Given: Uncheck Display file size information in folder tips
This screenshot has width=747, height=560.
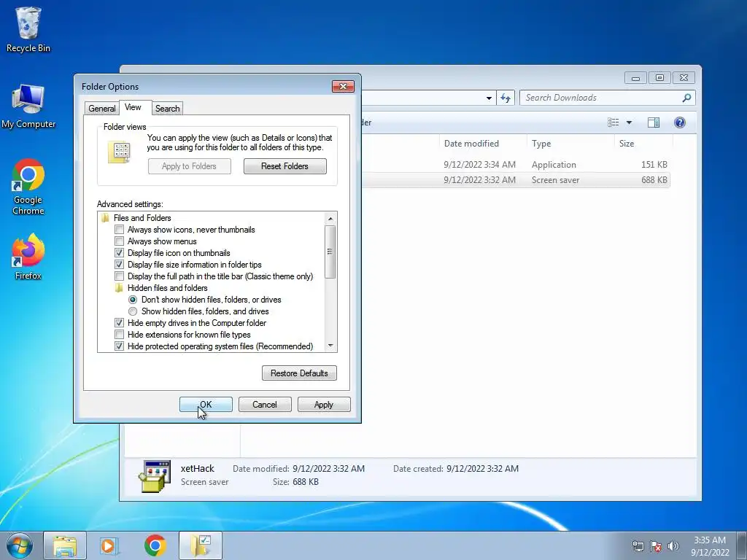Looking at the screenshot, I should (x=119, y=264).
